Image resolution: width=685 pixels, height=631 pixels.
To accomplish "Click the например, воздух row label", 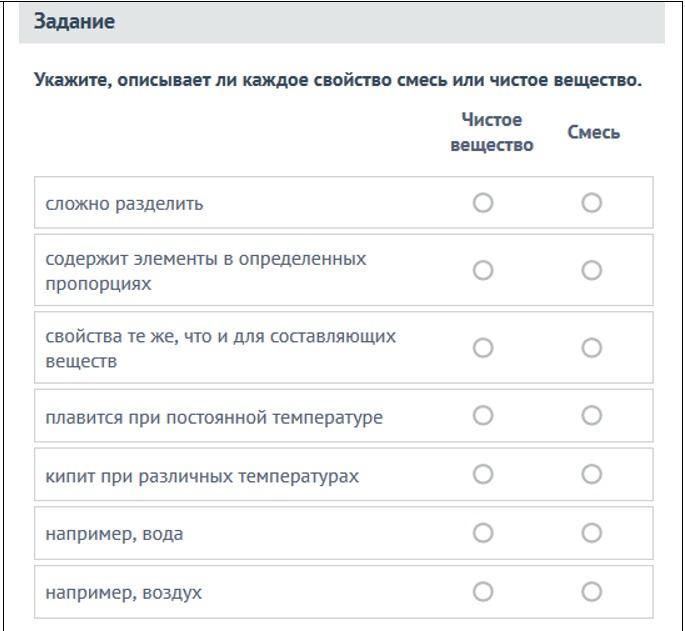I will point(124,593).
